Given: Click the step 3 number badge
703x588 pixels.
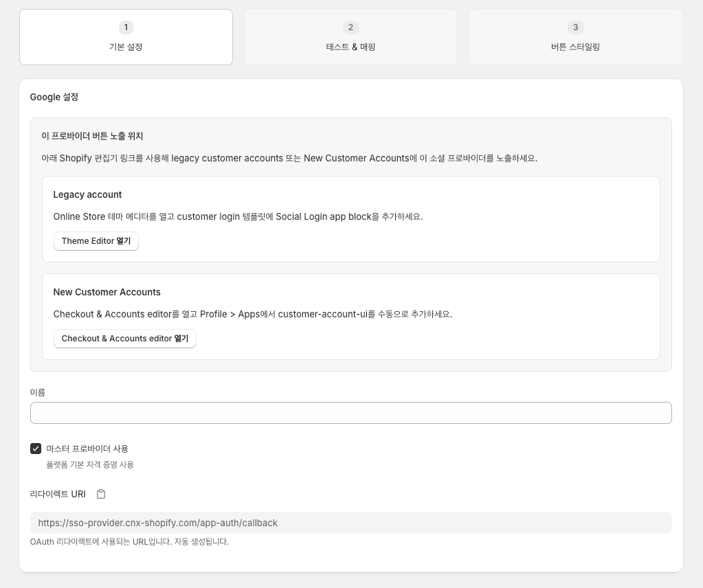Looking at the screenshot, I should click(x=575, y=27).
